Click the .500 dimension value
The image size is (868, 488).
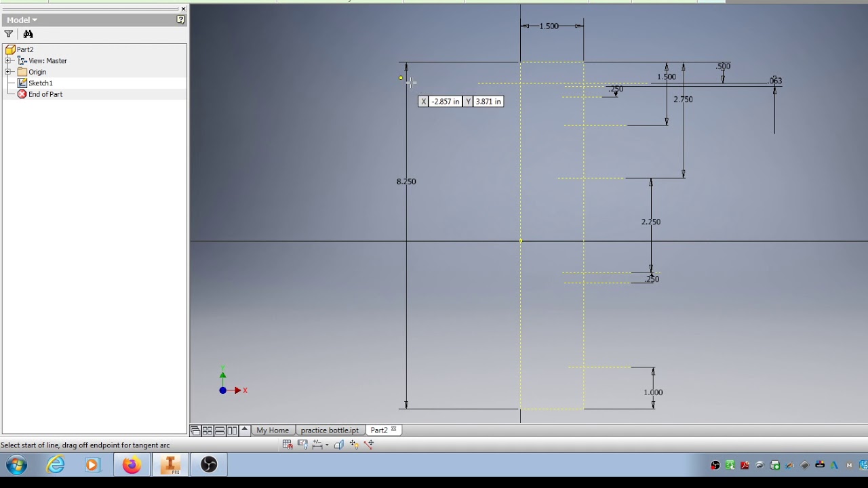(x=723, y=66)
